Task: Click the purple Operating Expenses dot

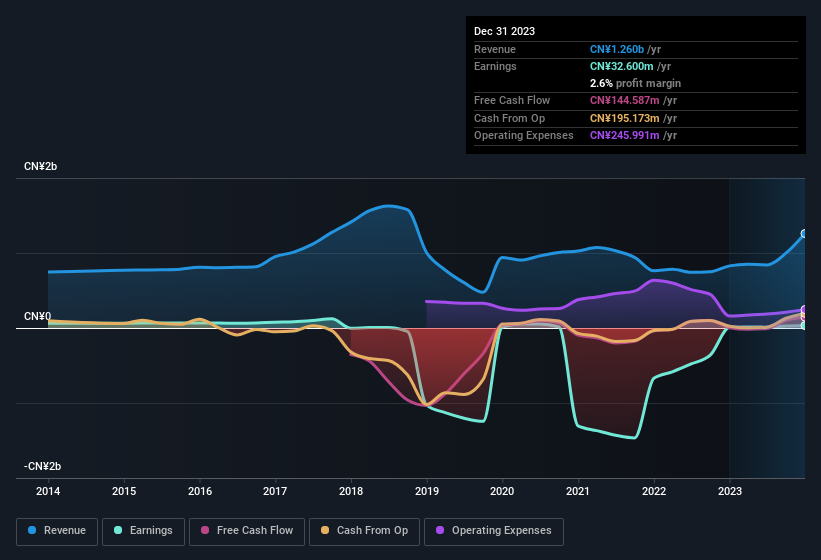Action: 441,531
